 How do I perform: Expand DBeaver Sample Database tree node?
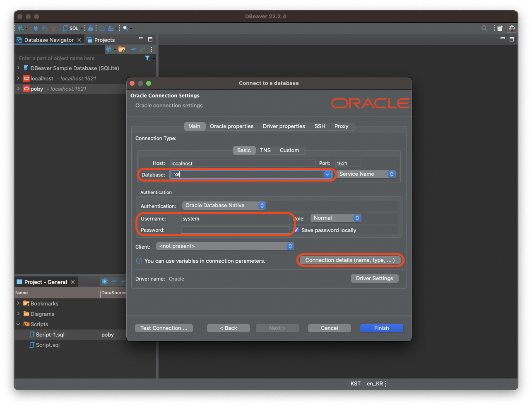[18, 68]
